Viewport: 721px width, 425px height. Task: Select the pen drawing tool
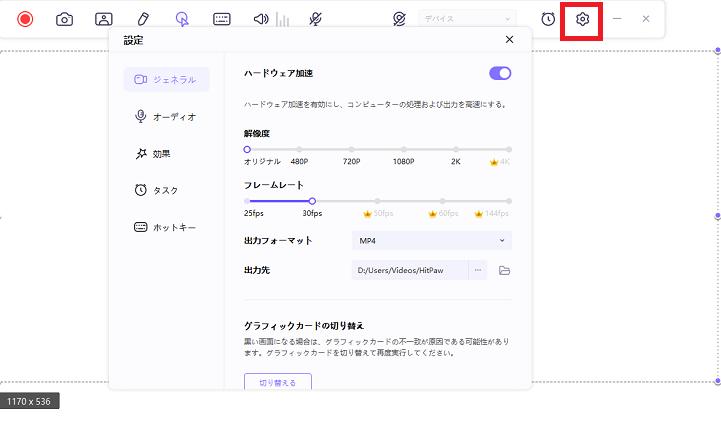(142, 19)
